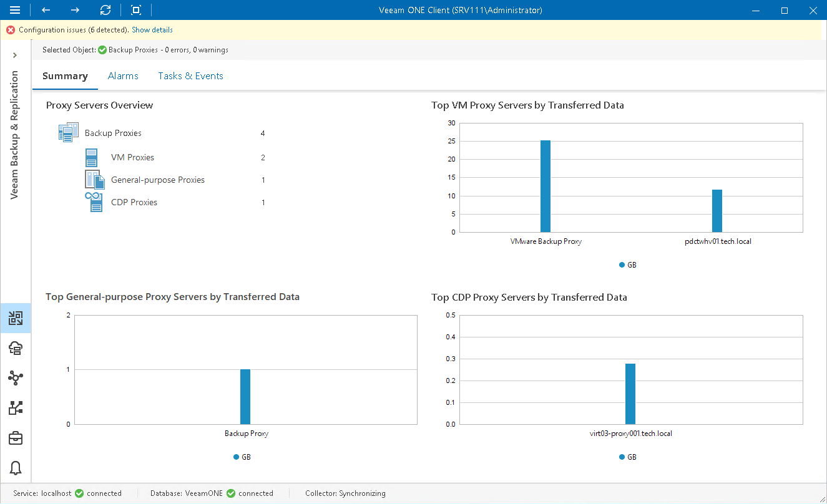Expand the collapsed navigation pane chevron

coord(15,55)
